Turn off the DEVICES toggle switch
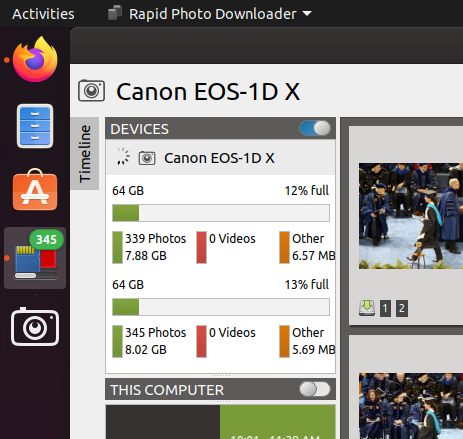The width and height of the screenshot is (463, 439). (315, 128)
